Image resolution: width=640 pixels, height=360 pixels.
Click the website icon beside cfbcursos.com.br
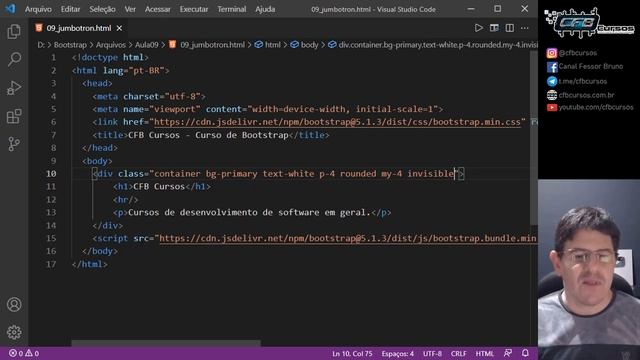[551, 95]
